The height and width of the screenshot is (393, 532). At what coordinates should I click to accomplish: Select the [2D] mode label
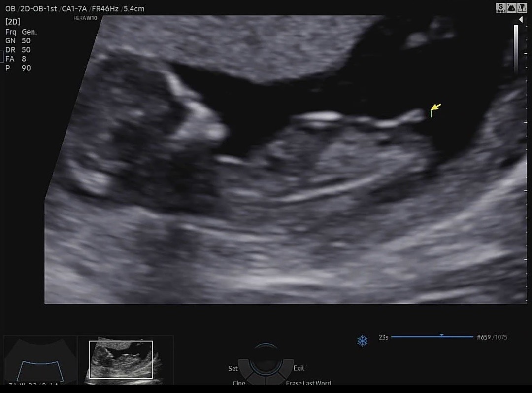point(13,21)
